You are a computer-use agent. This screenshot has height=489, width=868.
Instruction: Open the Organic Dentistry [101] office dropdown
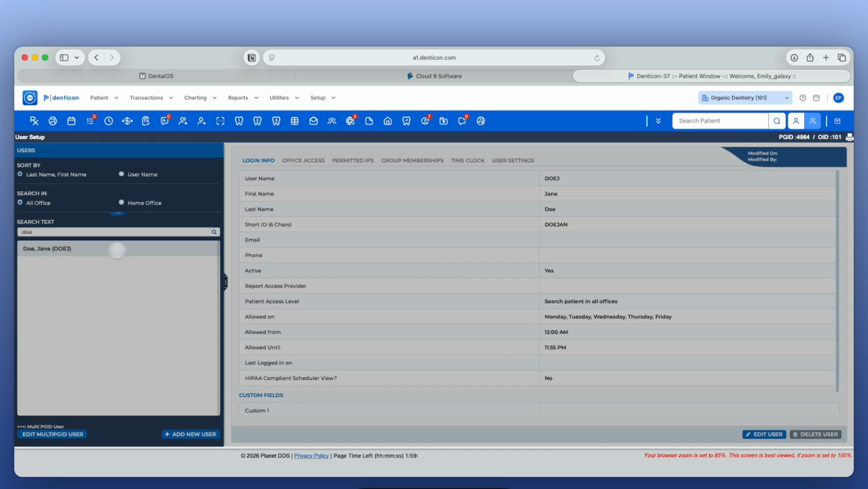(745, 98)
